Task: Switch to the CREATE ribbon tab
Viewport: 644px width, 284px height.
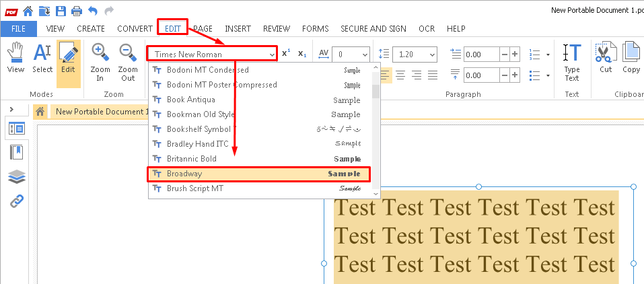Action: [91, 29]
